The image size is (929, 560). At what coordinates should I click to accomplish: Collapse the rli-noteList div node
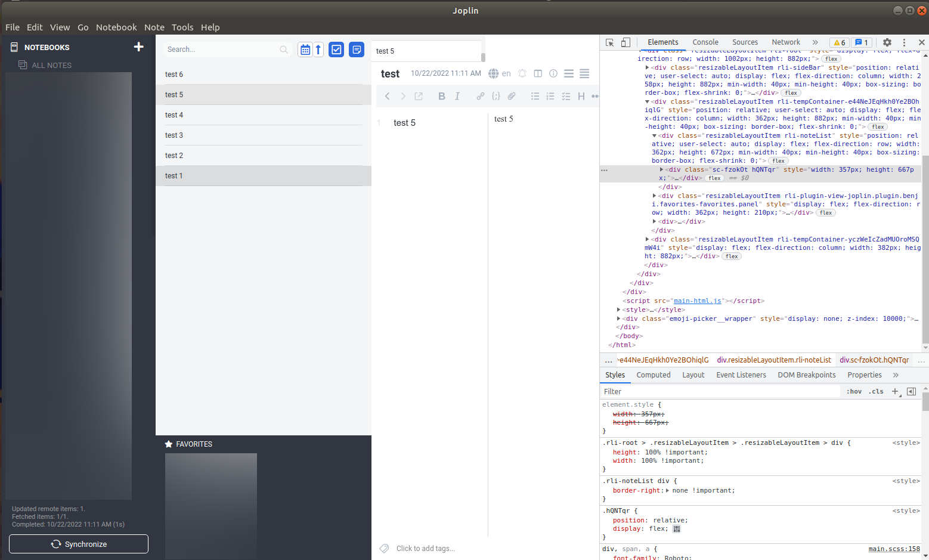(654, 135)
